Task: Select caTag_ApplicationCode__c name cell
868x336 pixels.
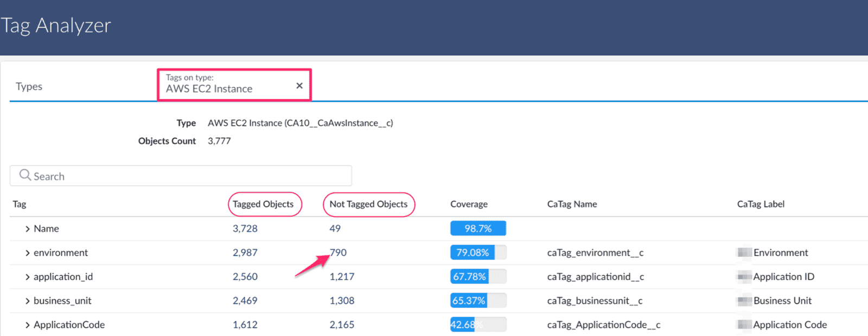Action: pyautogui.click(x=604, y=325)
